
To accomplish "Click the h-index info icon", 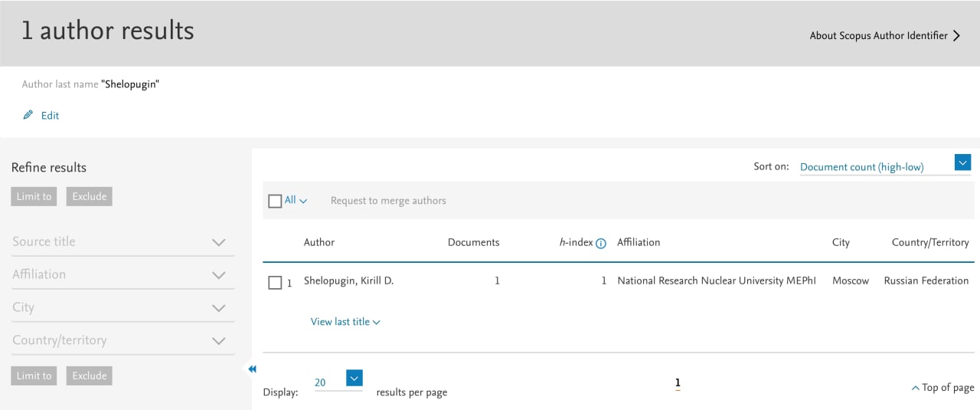I will tap(601, 243).
